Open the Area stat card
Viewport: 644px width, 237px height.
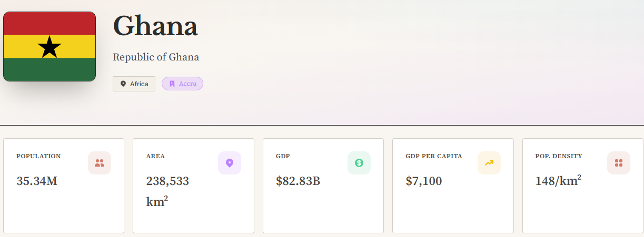(193, 186)
